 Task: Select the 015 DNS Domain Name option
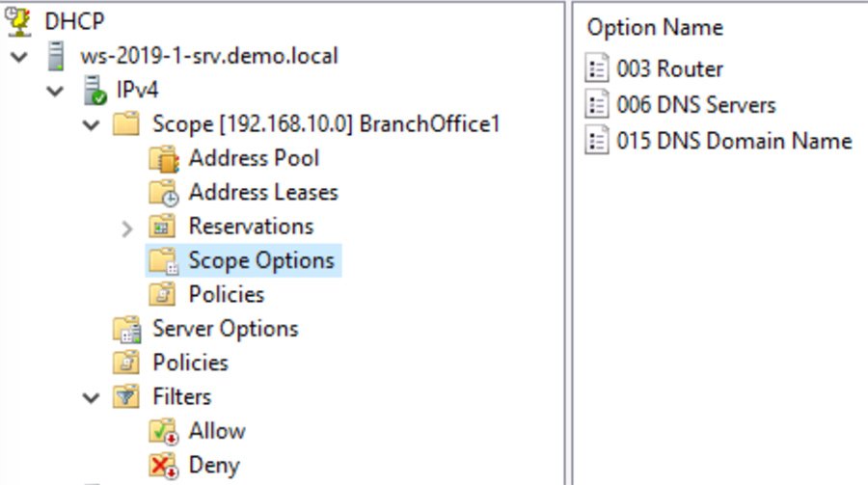(x=733, y=141)
